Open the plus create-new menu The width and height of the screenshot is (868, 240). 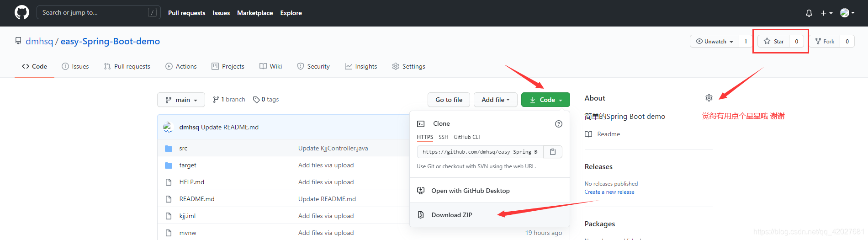[826, 13]
